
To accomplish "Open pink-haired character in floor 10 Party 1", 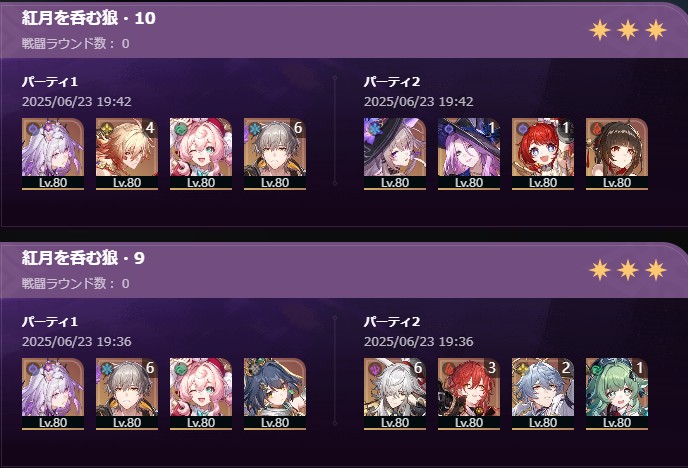I will 201,154.
